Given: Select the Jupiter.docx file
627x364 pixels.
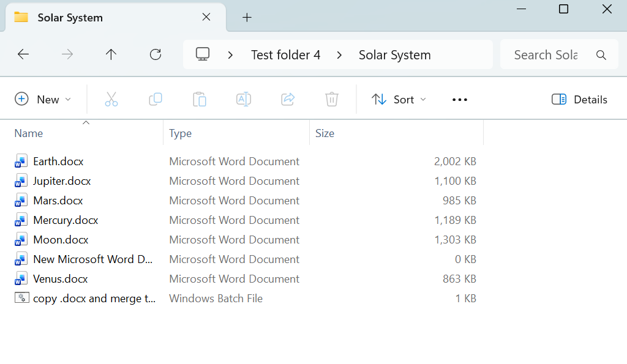Looking at the screenshot, I should click(62, 181).
